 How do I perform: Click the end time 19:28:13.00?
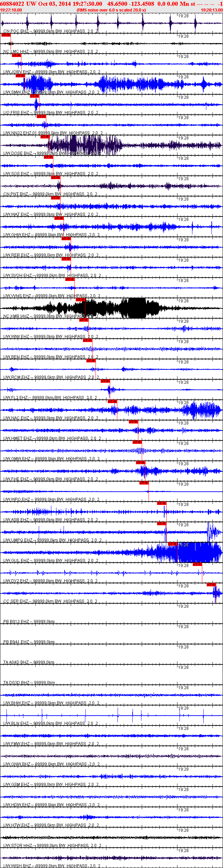tap(212, 10)
